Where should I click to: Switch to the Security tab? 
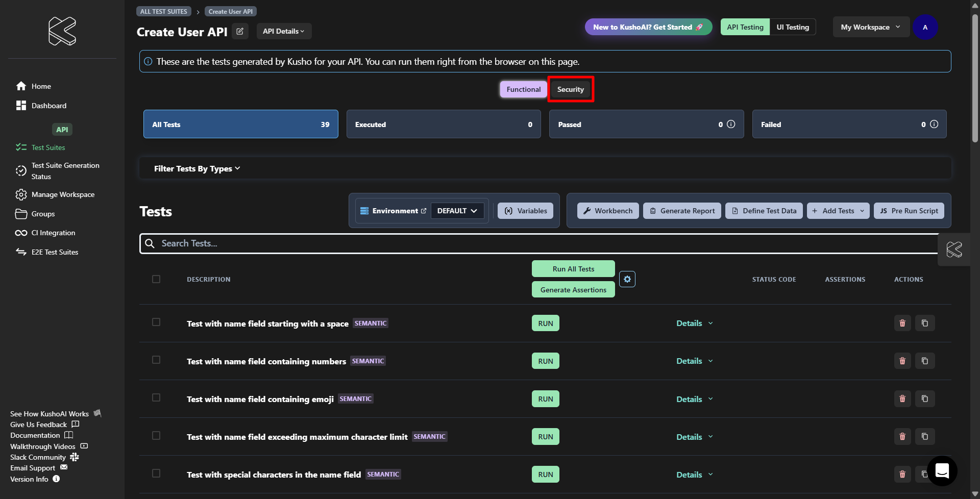click(x=570, y=89)
